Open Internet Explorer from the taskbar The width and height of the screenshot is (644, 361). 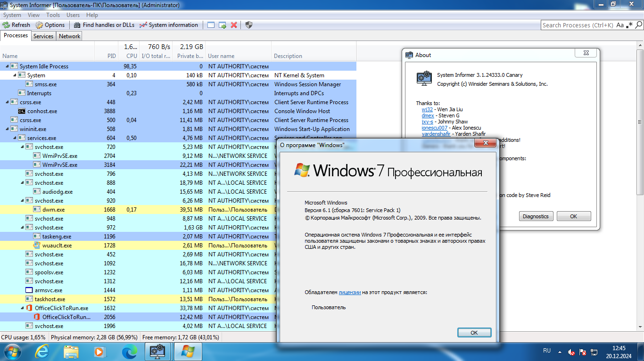click(42, 352)
